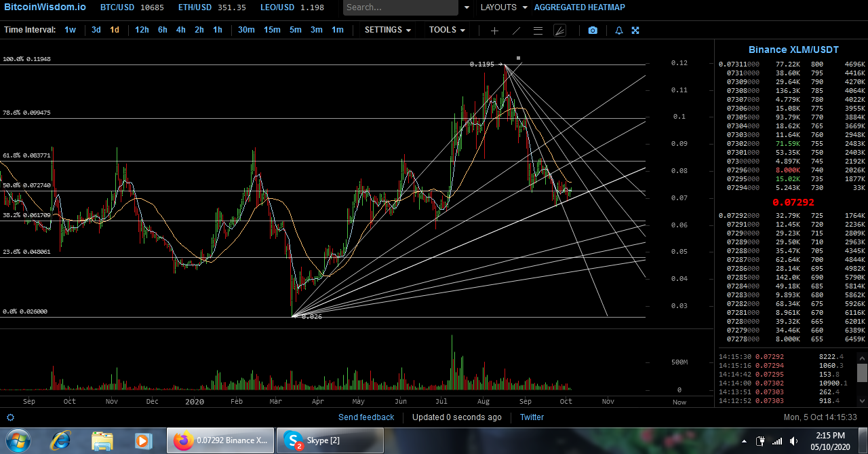Open the power plug tray icon
This screenshot has height=454, width=868.
point(760,442)
